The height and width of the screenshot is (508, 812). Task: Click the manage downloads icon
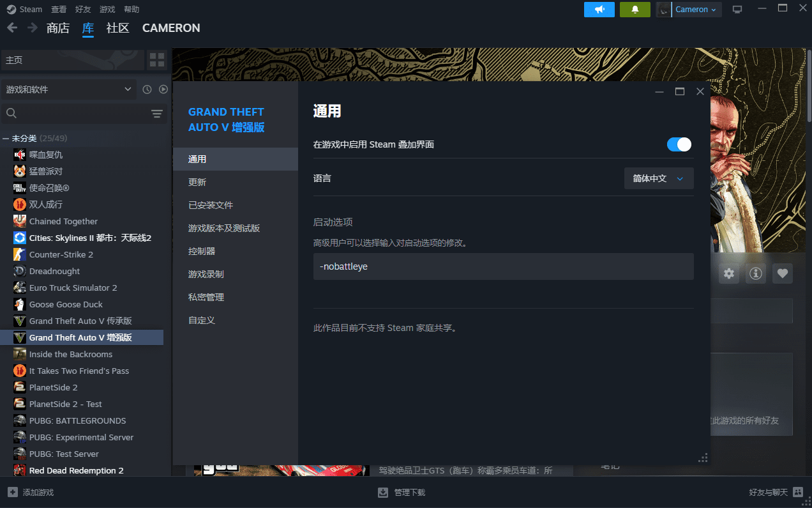383,492
